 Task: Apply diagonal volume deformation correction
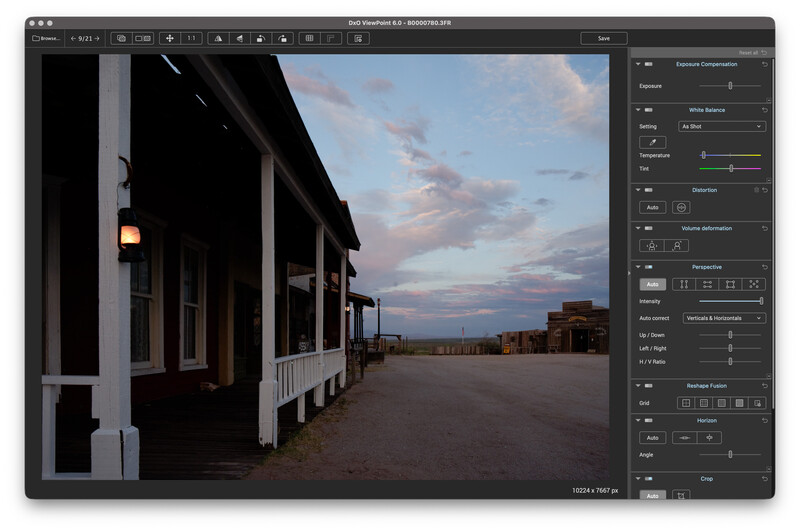point(677,245)
